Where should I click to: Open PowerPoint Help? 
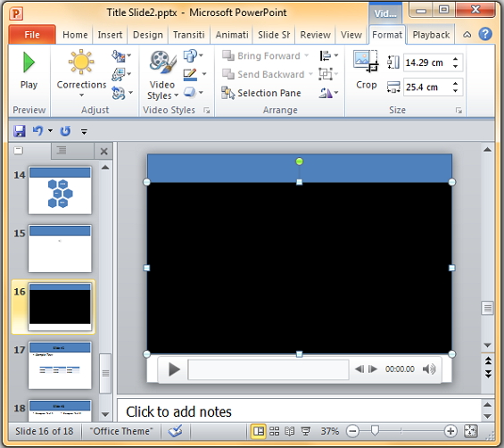(x=485, y=34)
